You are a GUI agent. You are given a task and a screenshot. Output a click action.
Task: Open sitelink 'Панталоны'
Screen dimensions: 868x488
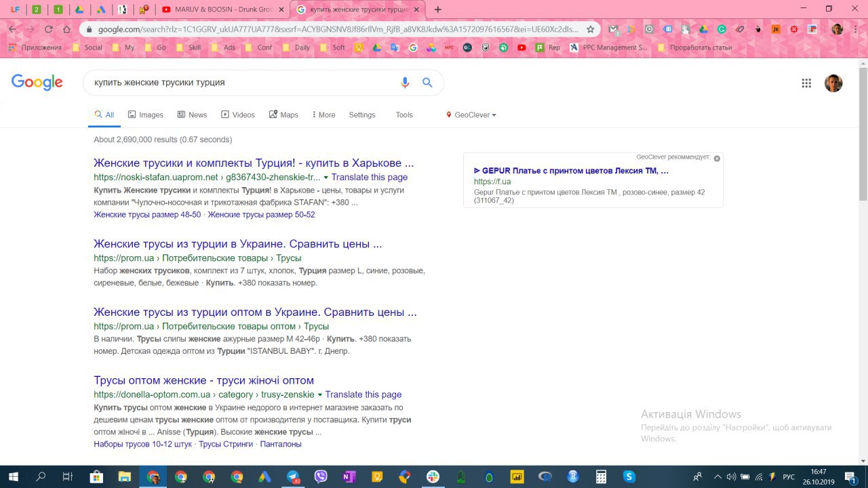pyautogui.click(x=281, y=445)
